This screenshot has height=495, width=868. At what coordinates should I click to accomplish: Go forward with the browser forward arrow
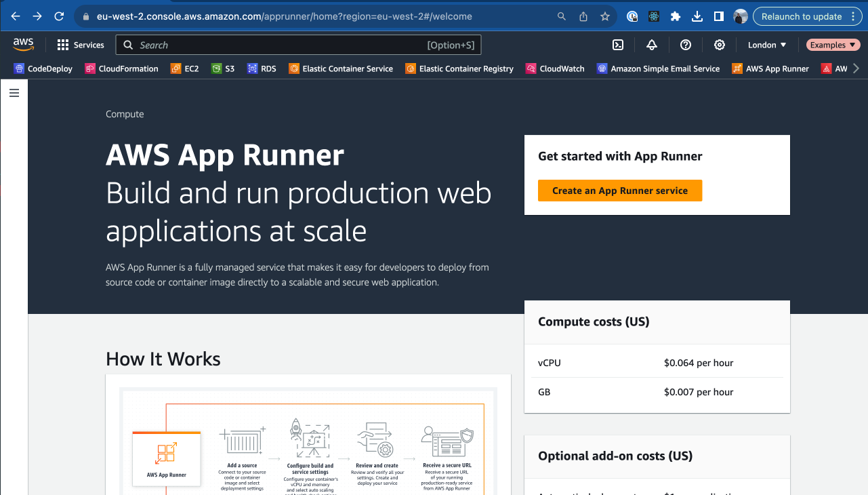[x=37, y=16]
